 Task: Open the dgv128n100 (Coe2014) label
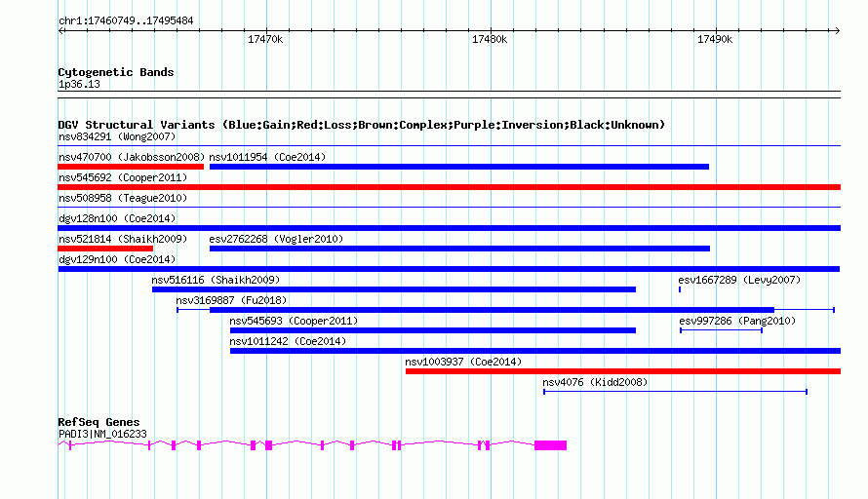pos(117,218)
